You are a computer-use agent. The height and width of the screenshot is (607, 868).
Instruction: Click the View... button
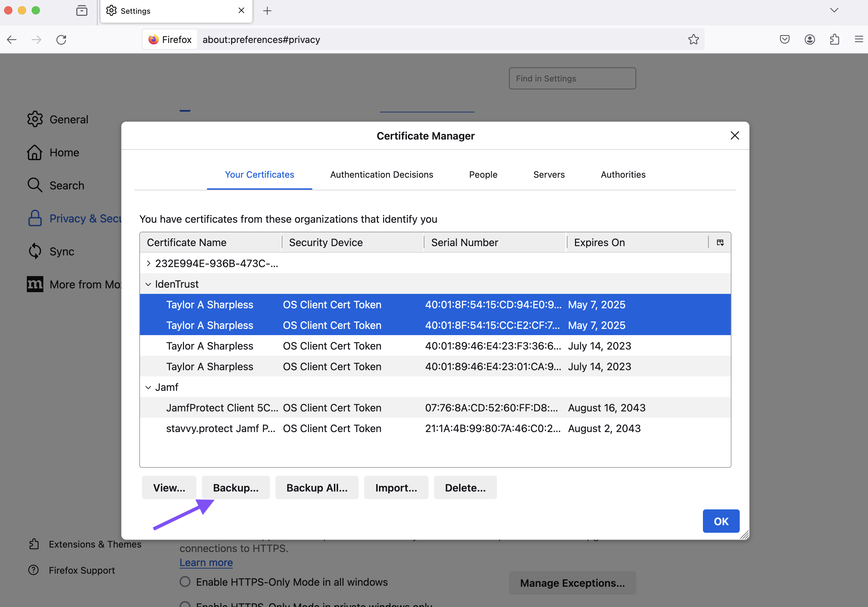pos(169,488)
